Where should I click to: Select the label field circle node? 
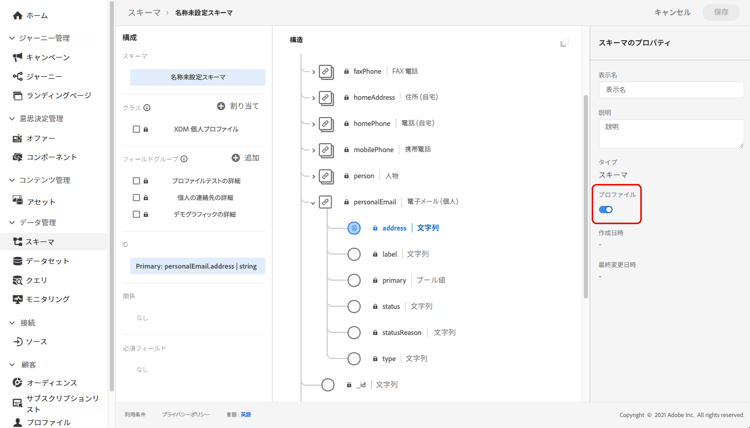(354, 254)
